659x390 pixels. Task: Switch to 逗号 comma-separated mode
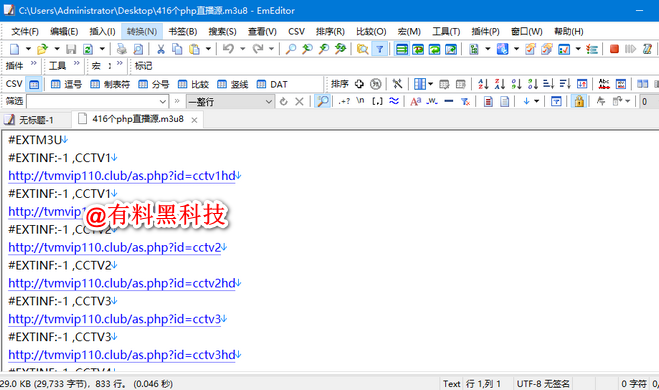pos(66,84)
